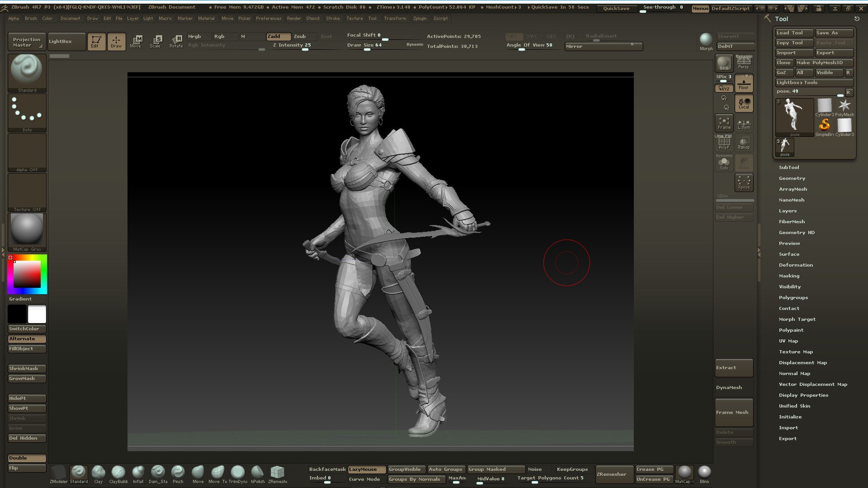Expand the Deformation section
This screenshot has height=488, width=868.
796,265
